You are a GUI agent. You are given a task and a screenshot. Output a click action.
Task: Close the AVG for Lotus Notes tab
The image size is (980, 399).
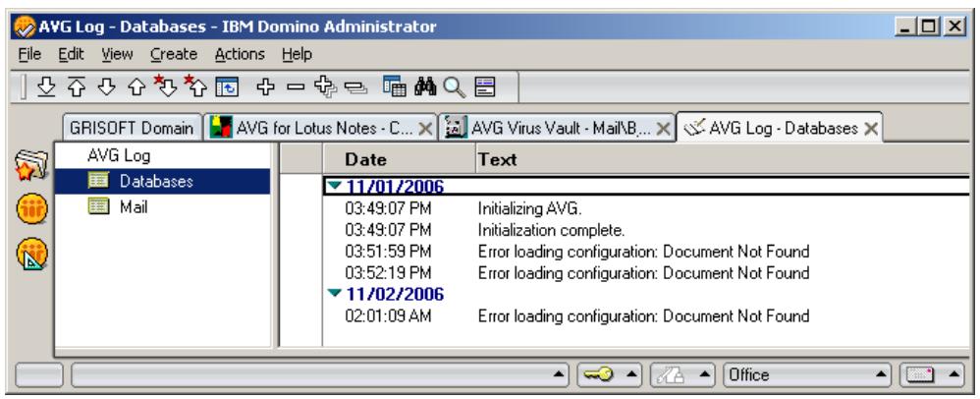[x=425, y=129]
